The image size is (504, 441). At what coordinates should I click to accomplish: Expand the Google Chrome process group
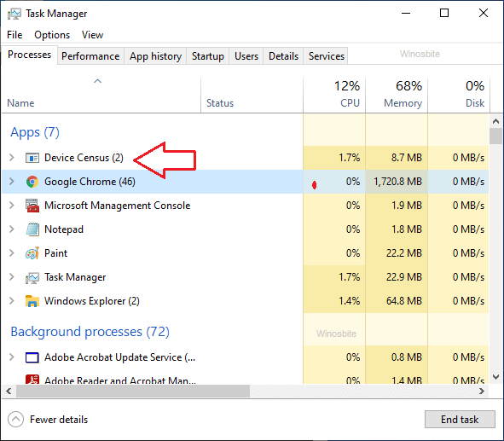(12, 182)
